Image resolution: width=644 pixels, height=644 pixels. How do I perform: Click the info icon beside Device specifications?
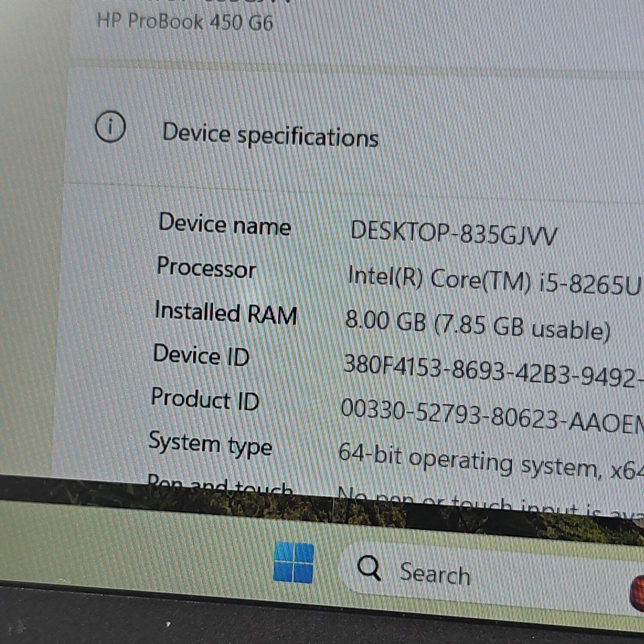(110, 128)
